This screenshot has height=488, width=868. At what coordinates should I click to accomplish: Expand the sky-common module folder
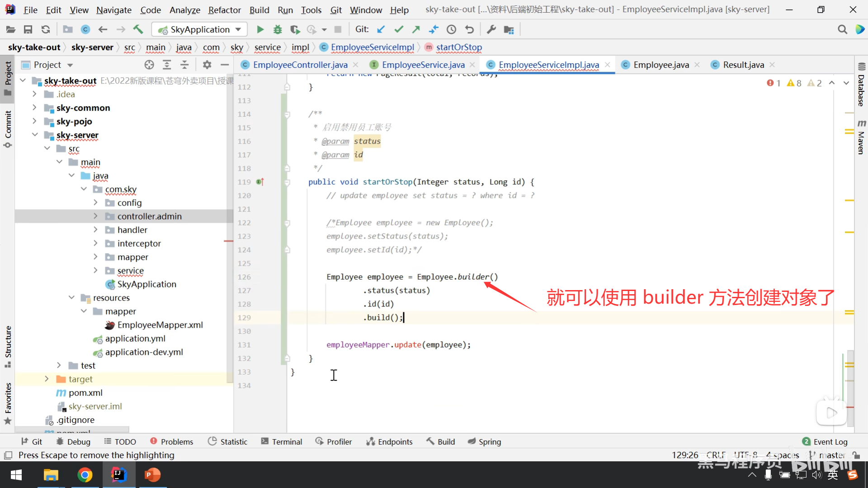point(34,108)
